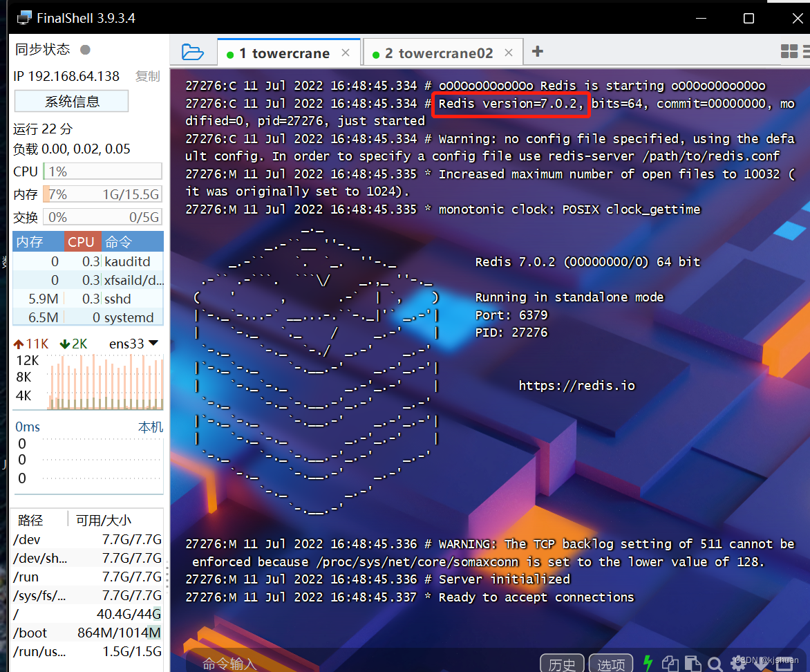Viewport: 810px width, 672px height.
Task: Switch to grid layout view top right
Action: (x=789, y=52)
